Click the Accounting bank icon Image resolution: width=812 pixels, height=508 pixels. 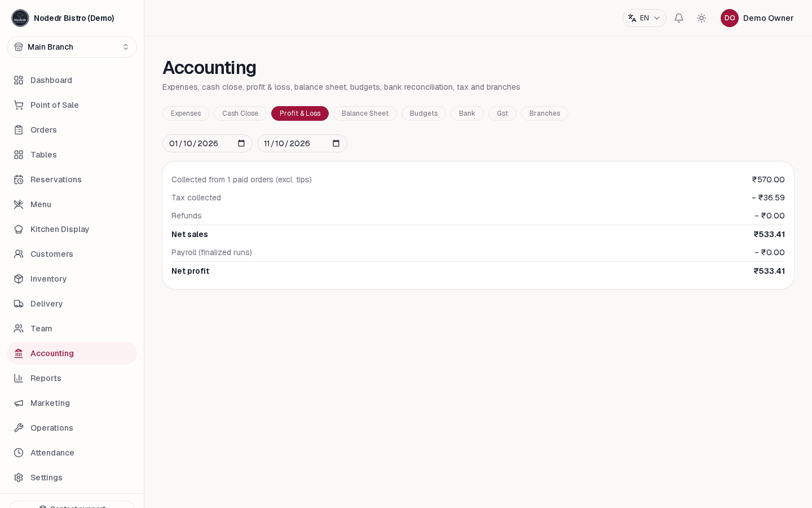click(x=19, y=353)
